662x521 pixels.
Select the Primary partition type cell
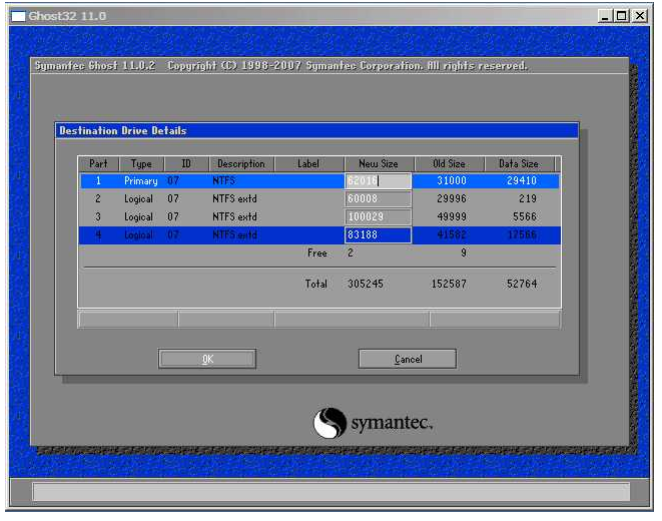pos(141,181)
